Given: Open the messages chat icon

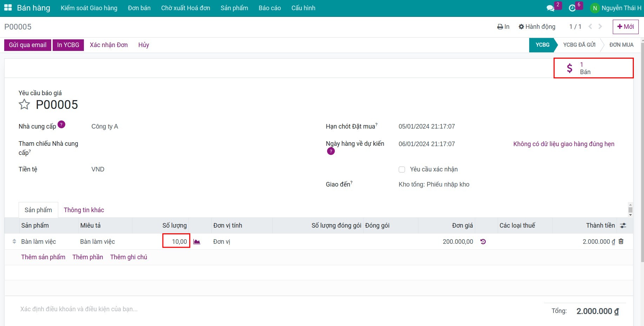Looking at the screenshot, I should click(550, 8).
